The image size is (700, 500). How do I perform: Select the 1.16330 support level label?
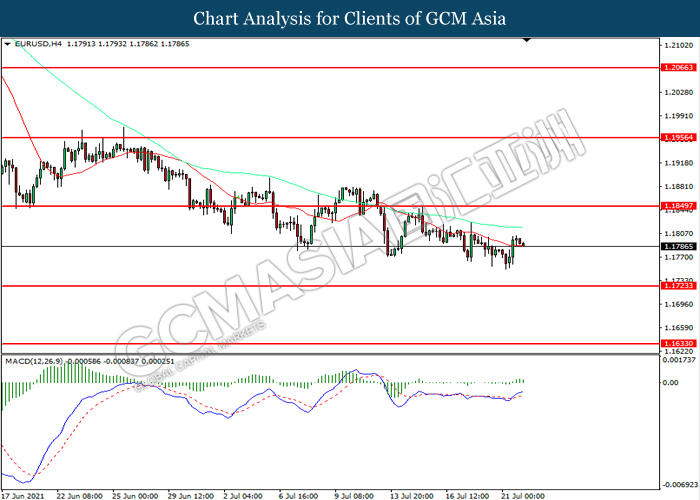(678, 343)
